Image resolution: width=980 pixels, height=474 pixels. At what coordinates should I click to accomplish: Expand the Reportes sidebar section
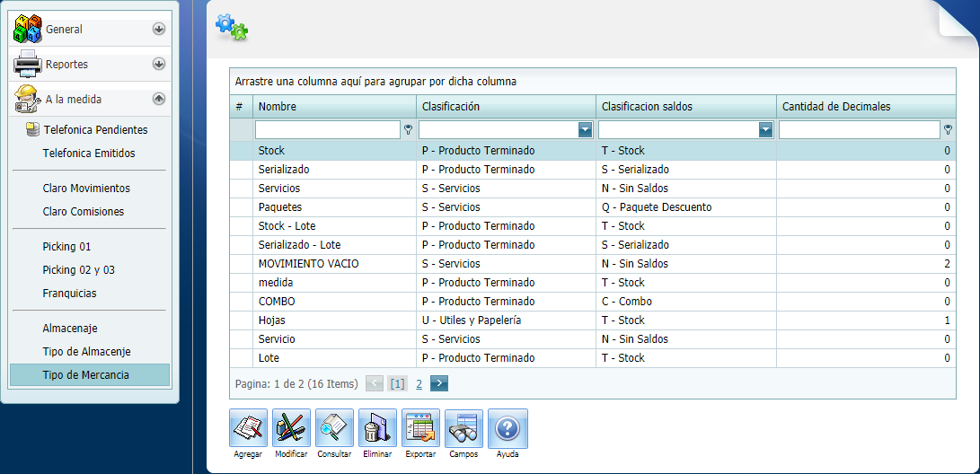coord(159,64)
